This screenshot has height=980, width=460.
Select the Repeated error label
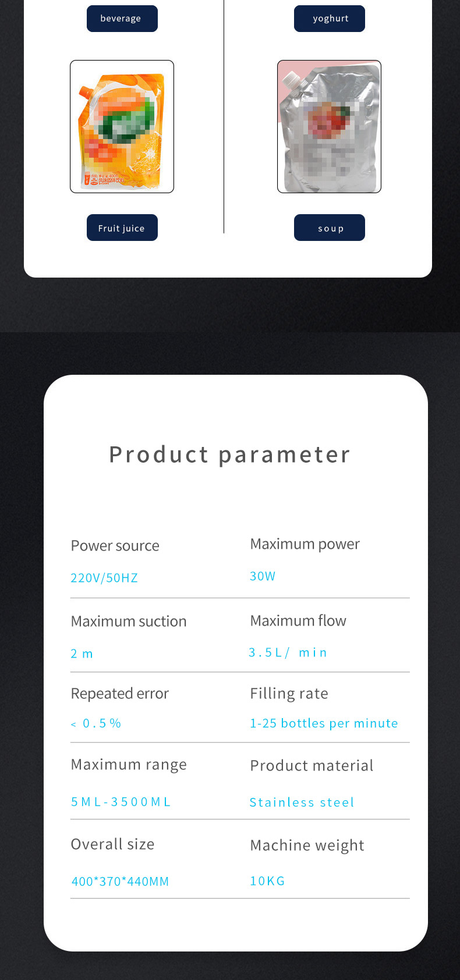click(119, 693)
